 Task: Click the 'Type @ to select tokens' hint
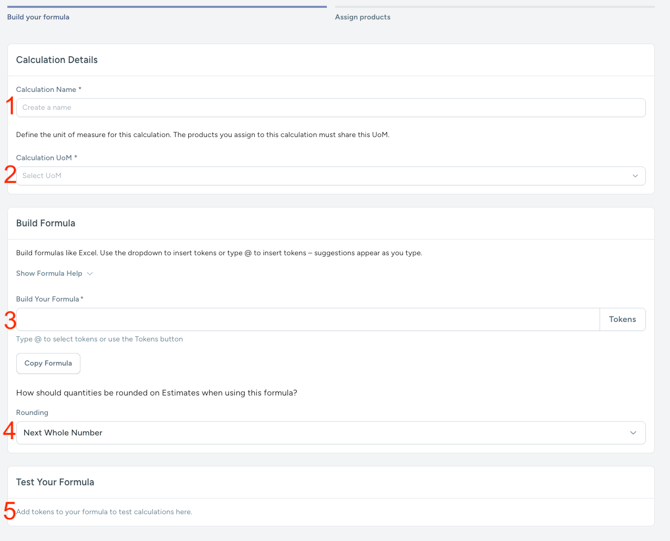tap(99, 339)
